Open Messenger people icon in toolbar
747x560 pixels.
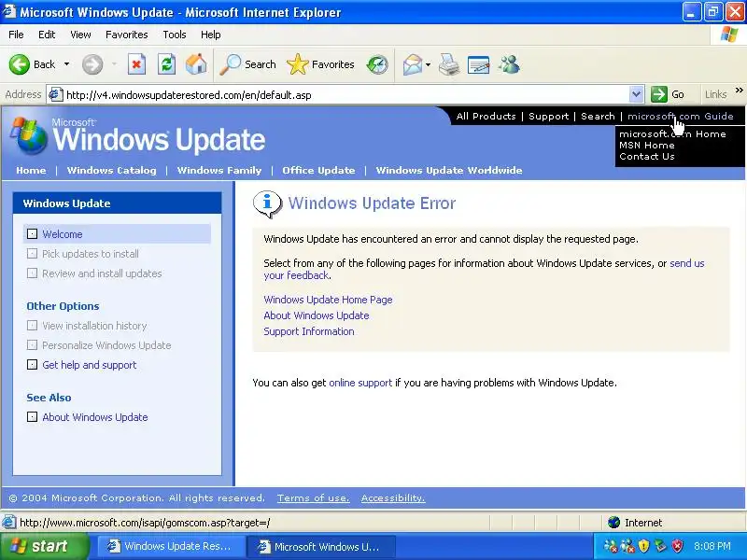pos(509,64)
